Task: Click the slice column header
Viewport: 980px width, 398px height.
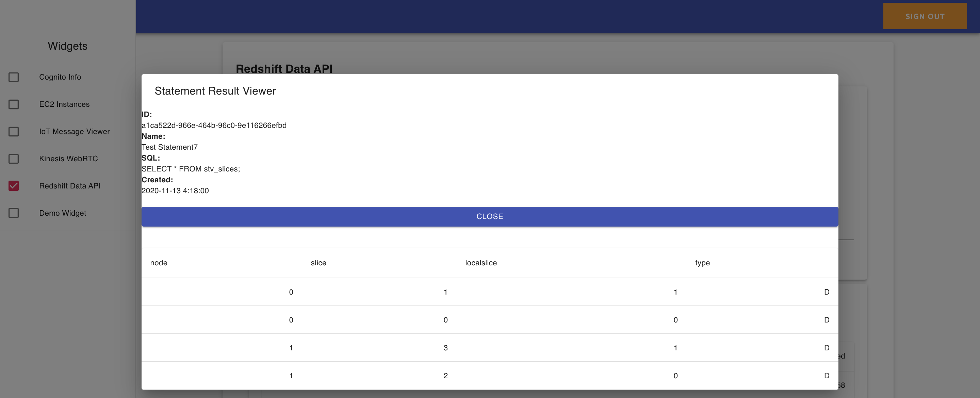Action: [x=318, y=263]
